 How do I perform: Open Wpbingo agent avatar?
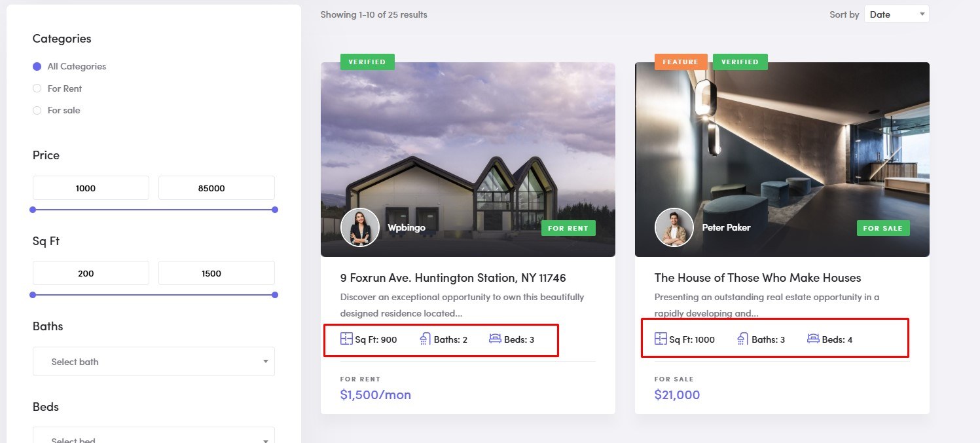point(360,227)
